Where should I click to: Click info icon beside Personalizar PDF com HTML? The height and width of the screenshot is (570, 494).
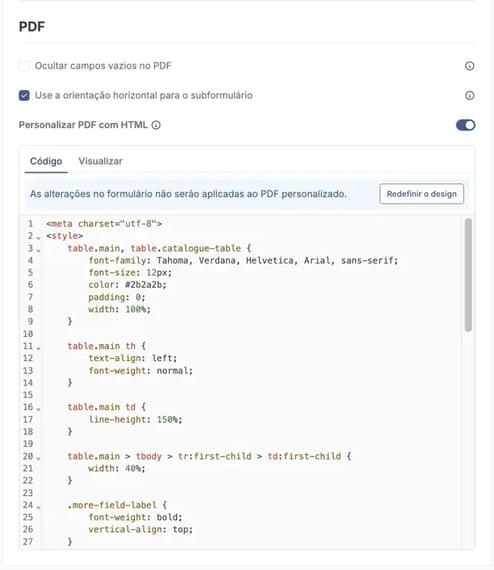(156, 125)
